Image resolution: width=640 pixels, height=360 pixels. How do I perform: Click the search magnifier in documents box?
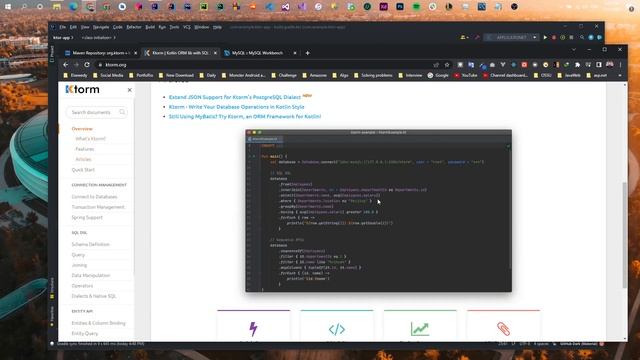tap(122, 112)
